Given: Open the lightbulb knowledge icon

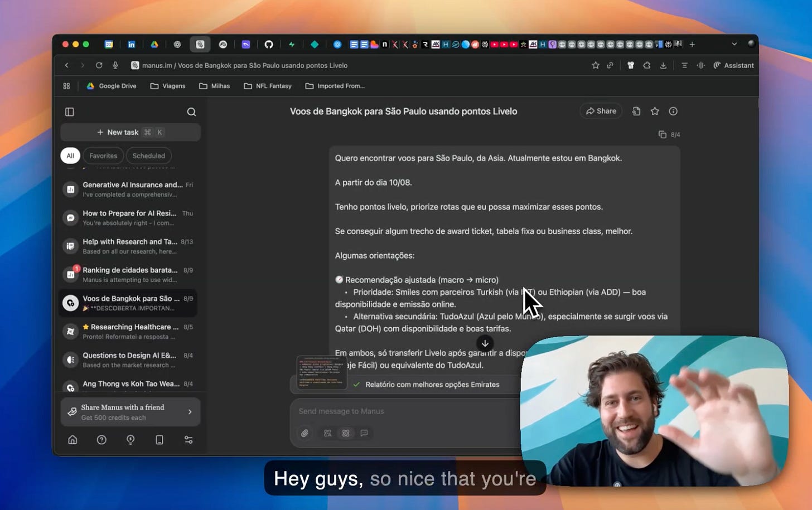Looking at the screenshot, I should click(x=130, y=440).
